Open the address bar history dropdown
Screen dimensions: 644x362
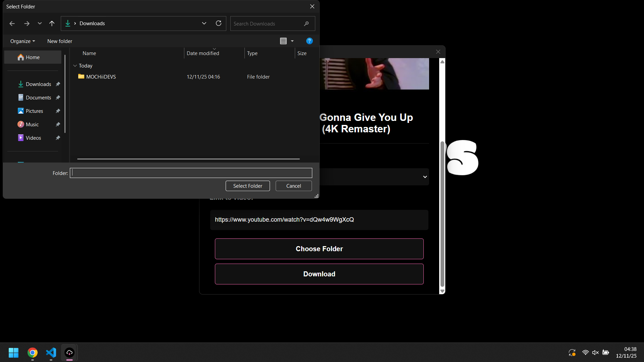204,24
